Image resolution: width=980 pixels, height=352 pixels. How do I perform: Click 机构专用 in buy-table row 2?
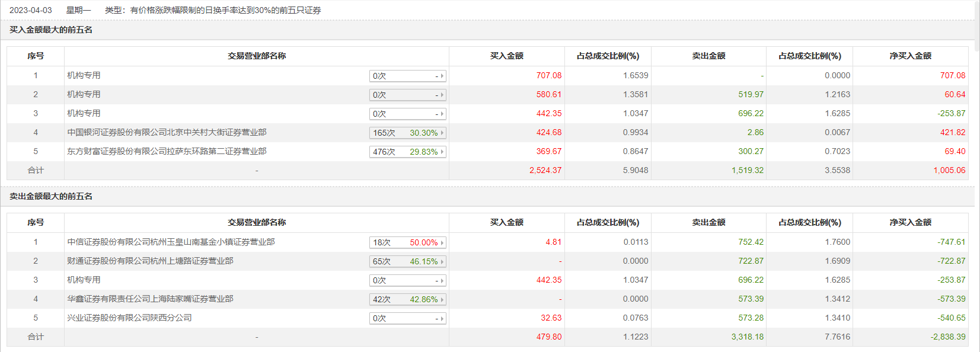tap(84, 94)
